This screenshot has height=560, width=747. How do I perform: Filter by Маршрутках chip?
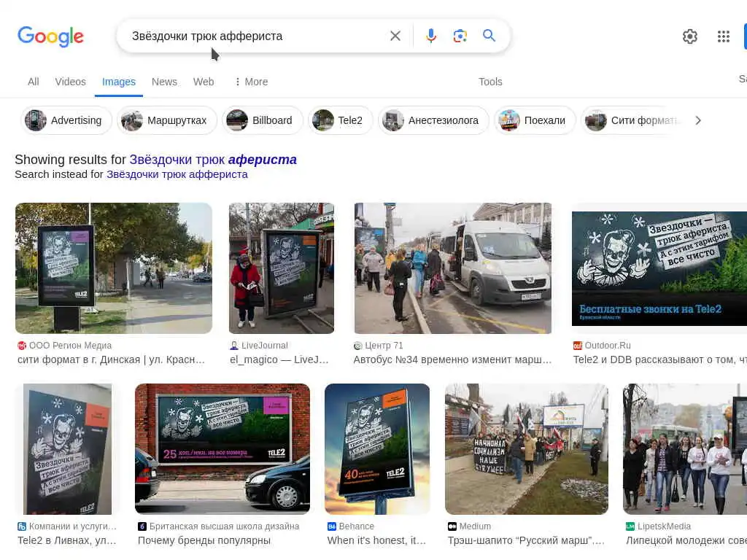(x=167, y=120)
